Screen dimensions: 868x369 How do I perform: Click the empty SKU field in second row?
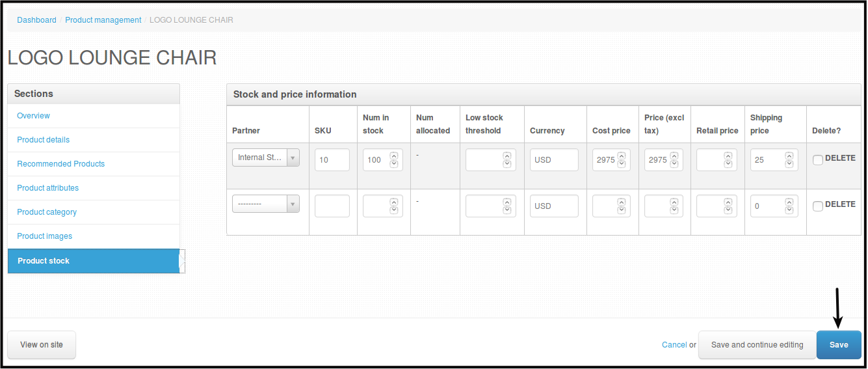(x=332, y=206)
